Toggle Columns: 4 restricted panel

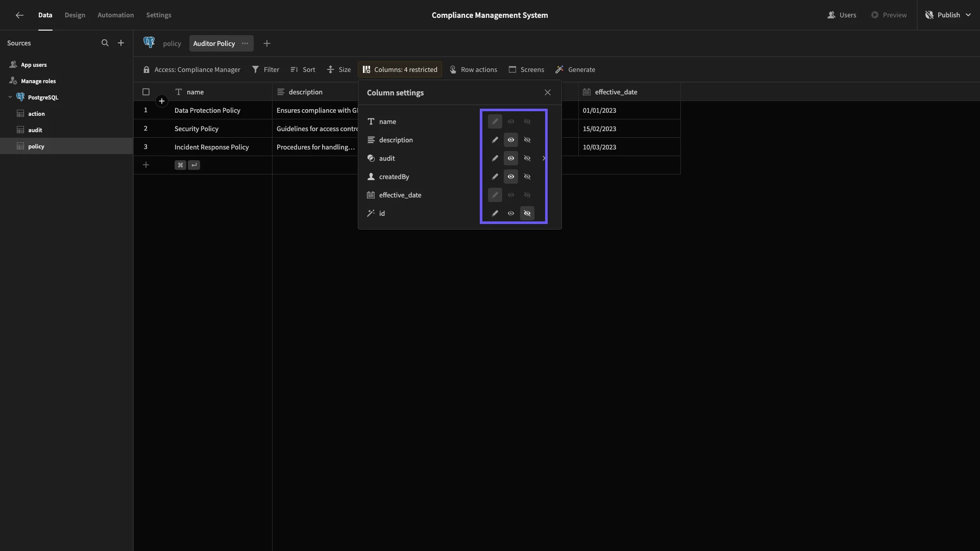pos(400,70)
